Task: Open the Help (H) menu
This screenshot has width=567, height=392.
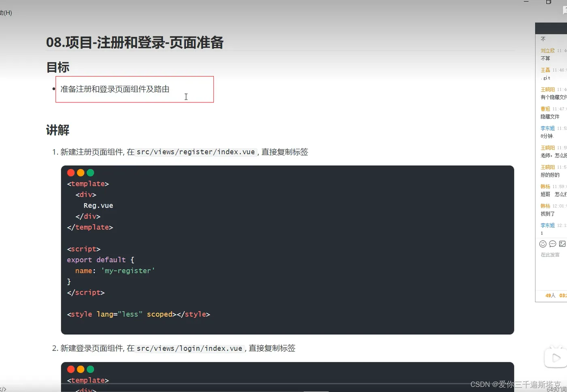Action: (6, 13)
